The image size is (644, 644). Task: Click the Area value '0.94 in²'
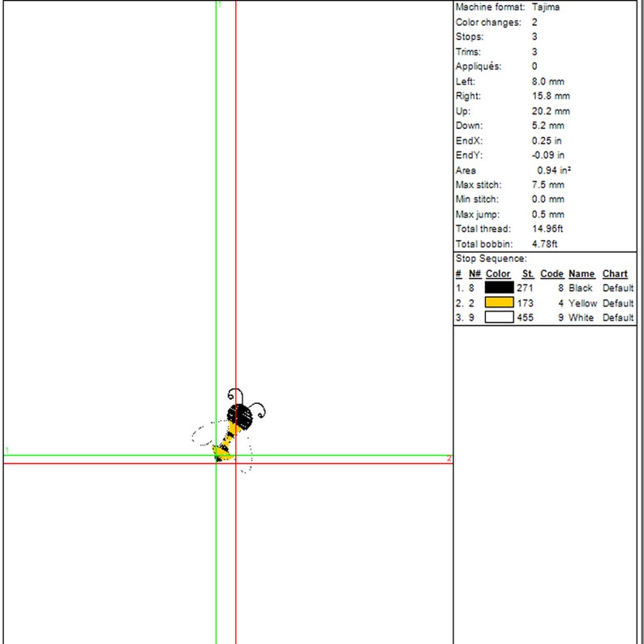554,170
